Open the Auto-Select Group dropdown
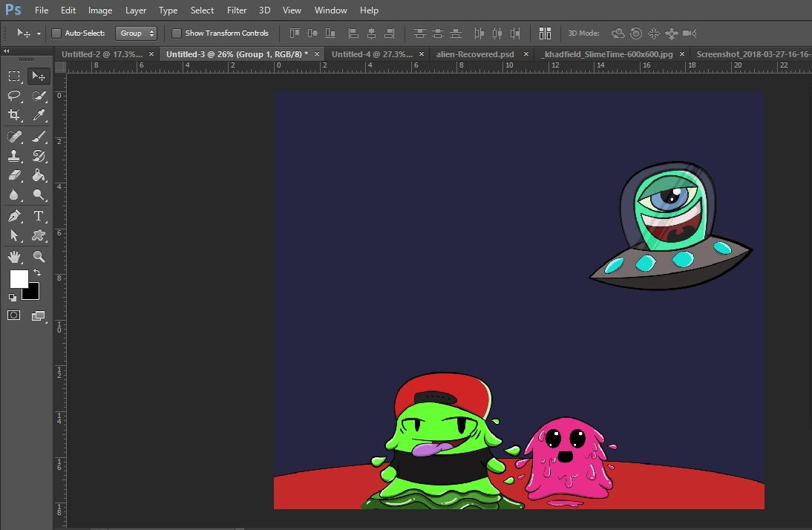 [x=136, y=33]
